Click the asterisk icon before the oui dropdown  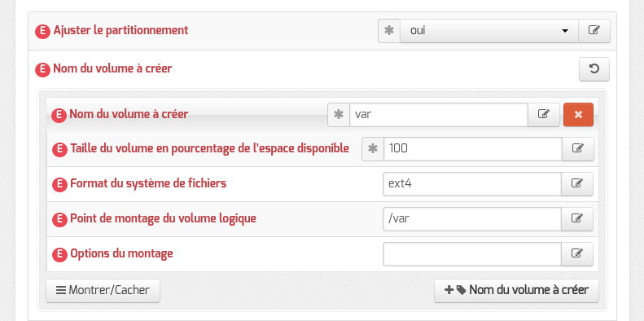click(x=389, y=31)
